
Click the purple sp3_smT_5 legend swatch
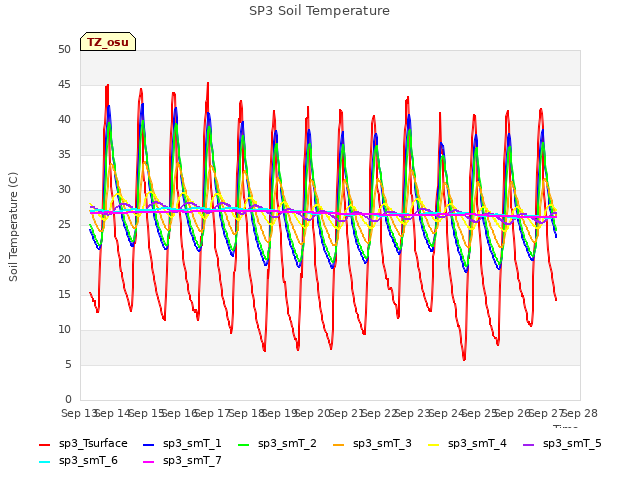[x=529, y=444]
